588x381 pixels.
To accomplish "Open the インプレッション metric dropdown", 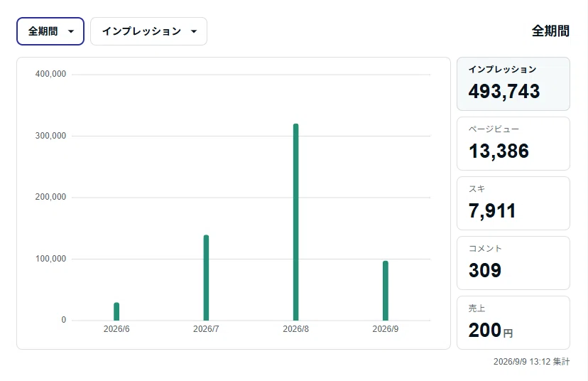I will tap(148, 31).
